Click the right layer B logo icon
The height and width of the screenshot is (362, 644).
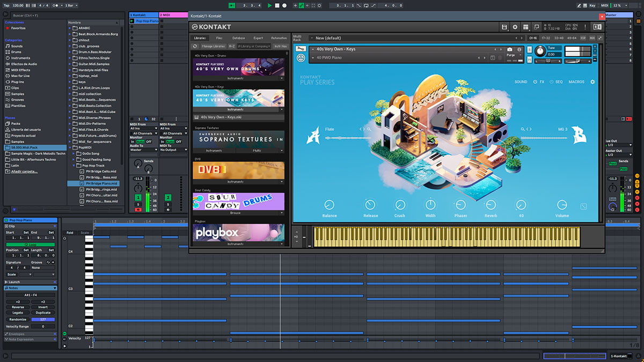[x=579, y=135]
